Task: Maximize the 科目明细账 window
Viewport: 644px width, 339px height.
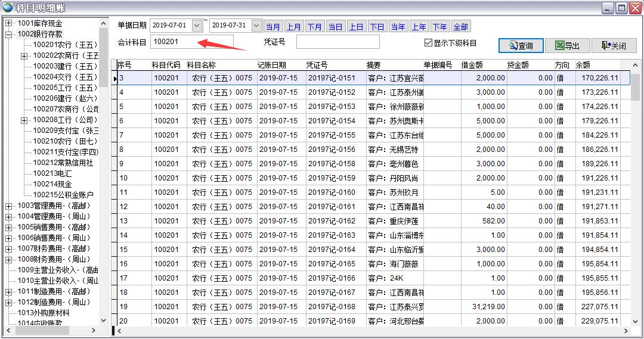Action: [621, 8]
